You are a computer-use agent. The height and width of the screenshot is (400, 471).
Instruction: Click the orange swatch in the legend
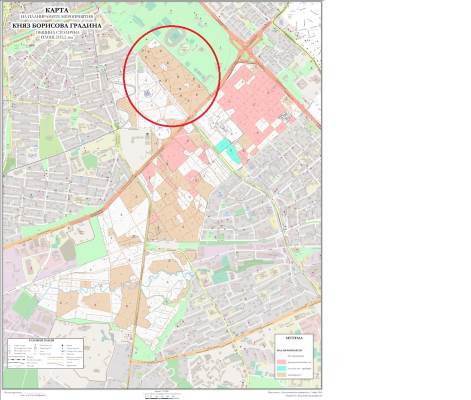coord(282,375)
